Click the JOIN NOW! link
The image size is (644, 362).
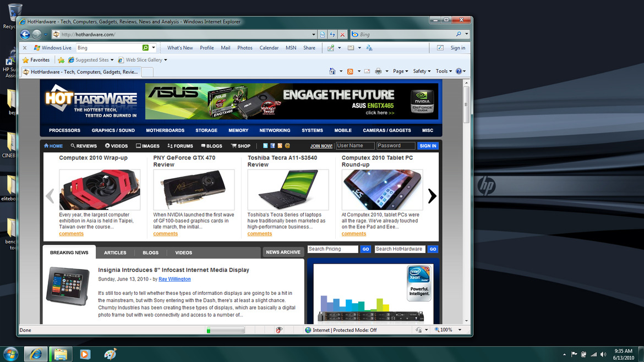pyautogui.click(x=321, y=146)
